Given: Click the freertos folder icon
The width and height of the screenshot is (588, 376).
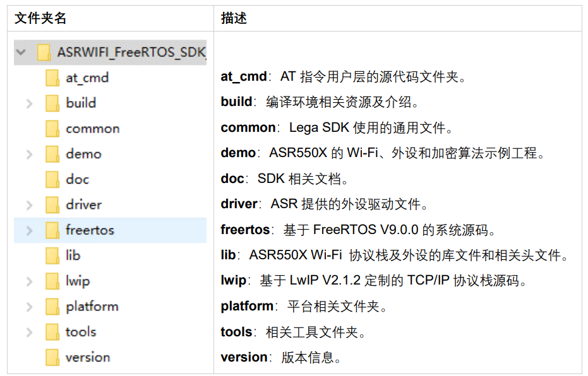Looking at the screenshot, I should point(52,230).
